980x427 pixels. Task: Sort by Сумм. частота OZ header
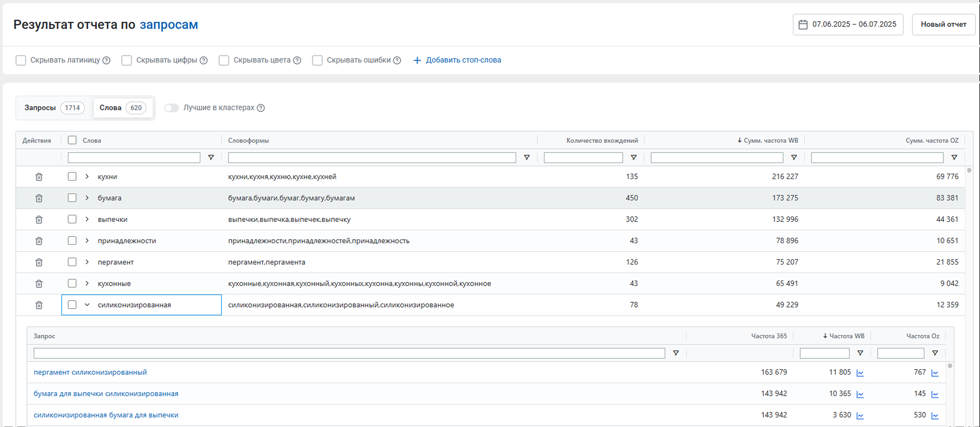932,141
